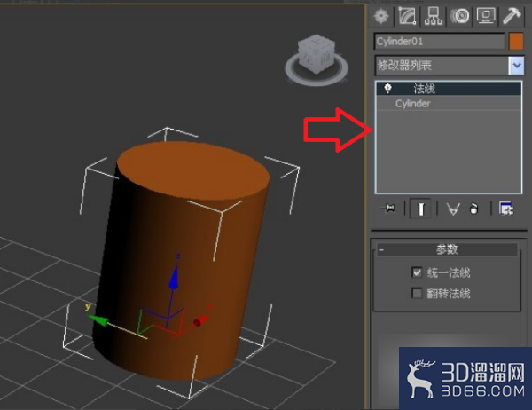532x410 pixels.
Task: Collapse the 参数 rollout
Action: [447, 249]
